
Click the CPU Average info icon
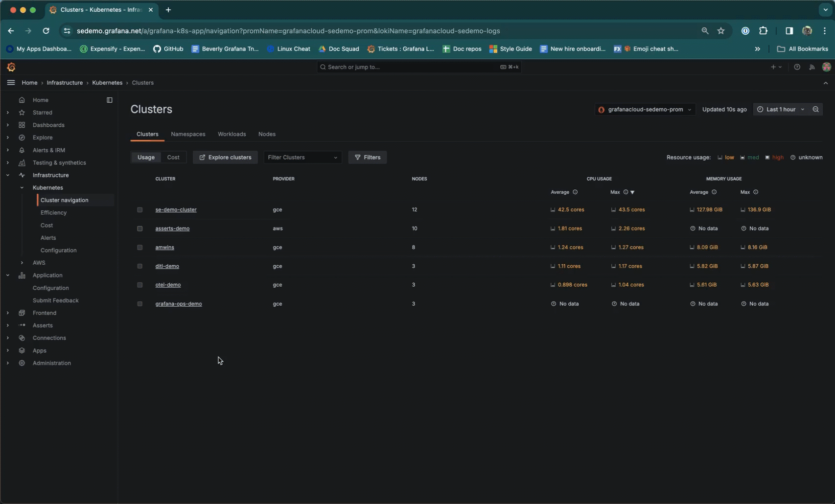pos(575,192)
